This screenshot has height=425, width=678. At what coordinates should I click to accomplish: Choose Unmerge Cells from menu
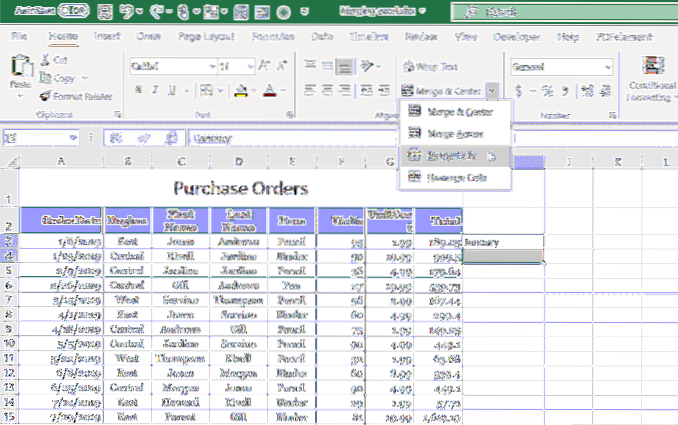point(454,177)
